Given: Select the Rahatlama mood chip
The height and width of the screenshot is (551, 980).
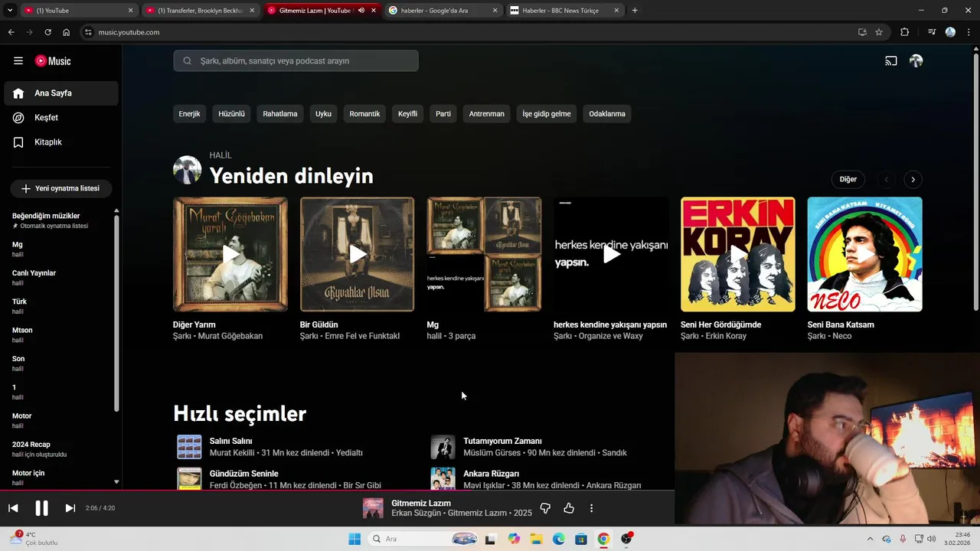Looking at the screenshot, I should (280, 114).
